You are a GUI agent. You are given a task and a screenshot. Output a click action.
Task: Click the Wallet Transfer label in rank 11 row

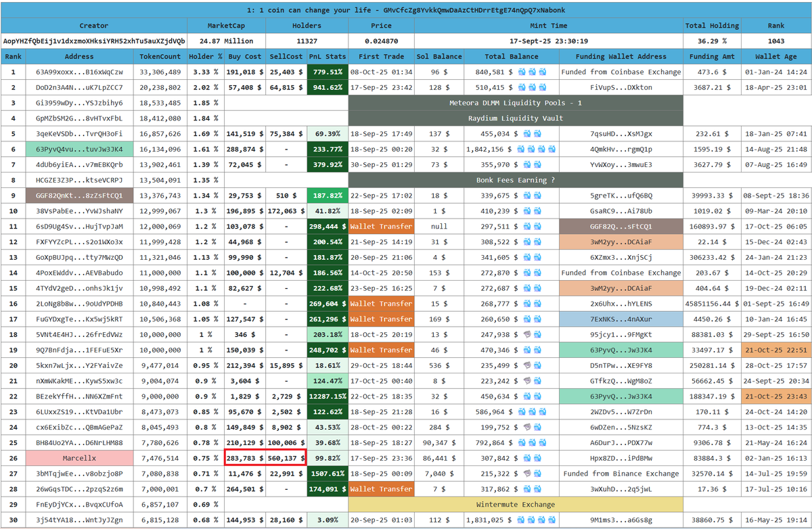(381, 227)
